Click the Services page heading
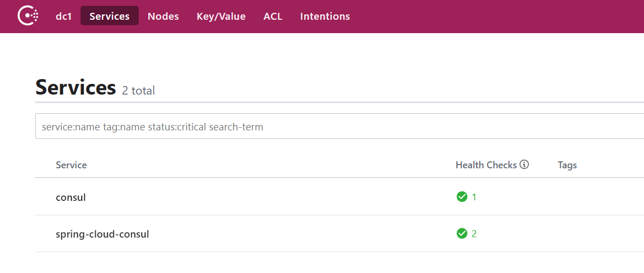This screenshot has height=273, width=644. (76, 87)
